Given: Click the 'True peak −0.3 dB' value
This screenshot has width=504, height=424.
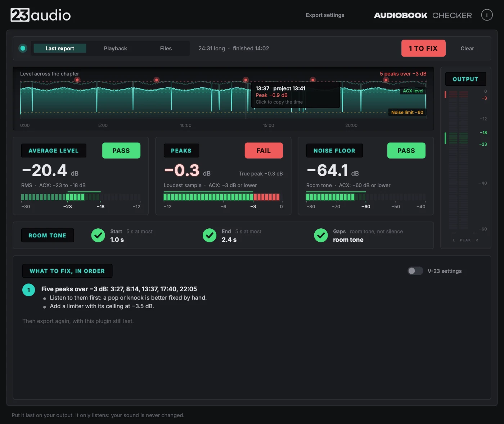Looking at the screenshot, I should (x=261, y=174).
